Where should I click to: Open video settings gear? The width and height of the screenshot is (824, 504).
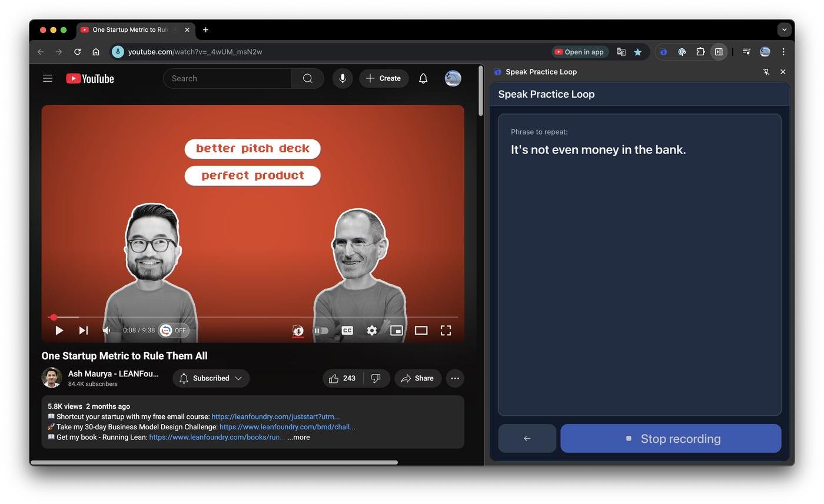(371, 331)
